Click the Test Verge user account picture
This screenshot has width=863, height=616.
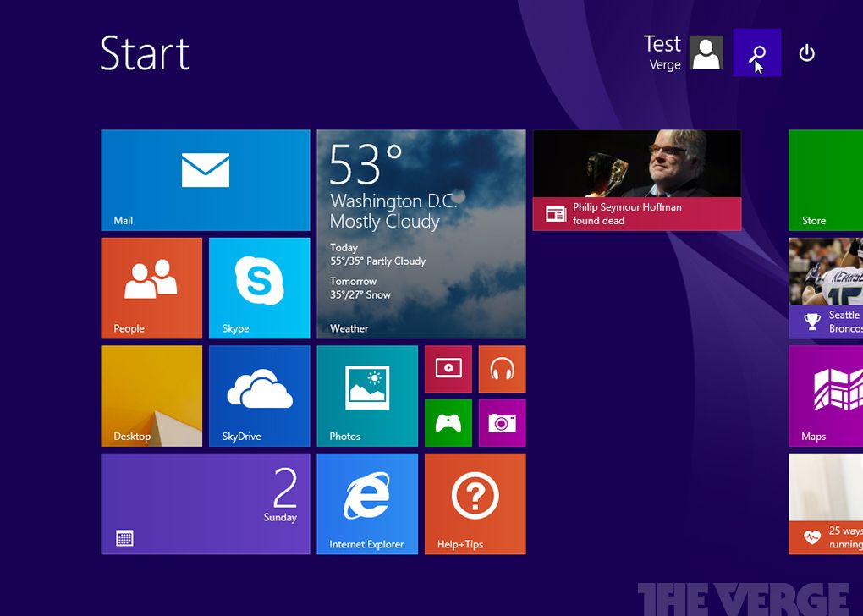(x=706, y=52)
